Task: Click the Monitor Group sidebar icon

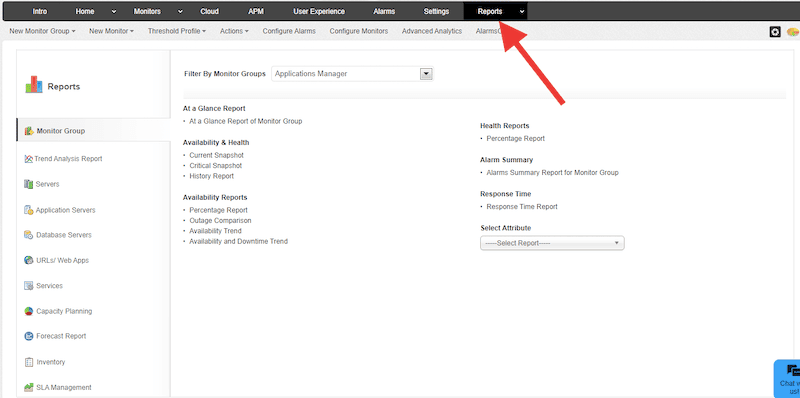Action: pyautogui.click(x=29, y=131)
